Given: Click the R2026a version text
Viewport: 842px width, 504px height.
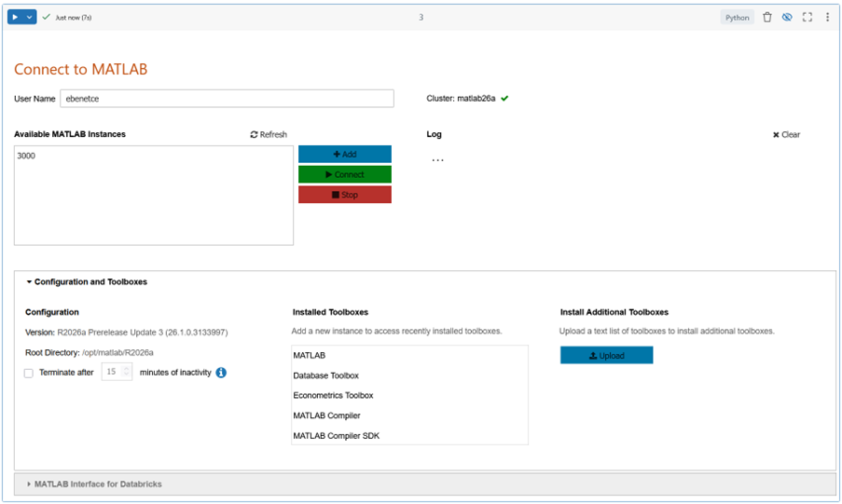Looking at the screenshot, I should point(143,333).
